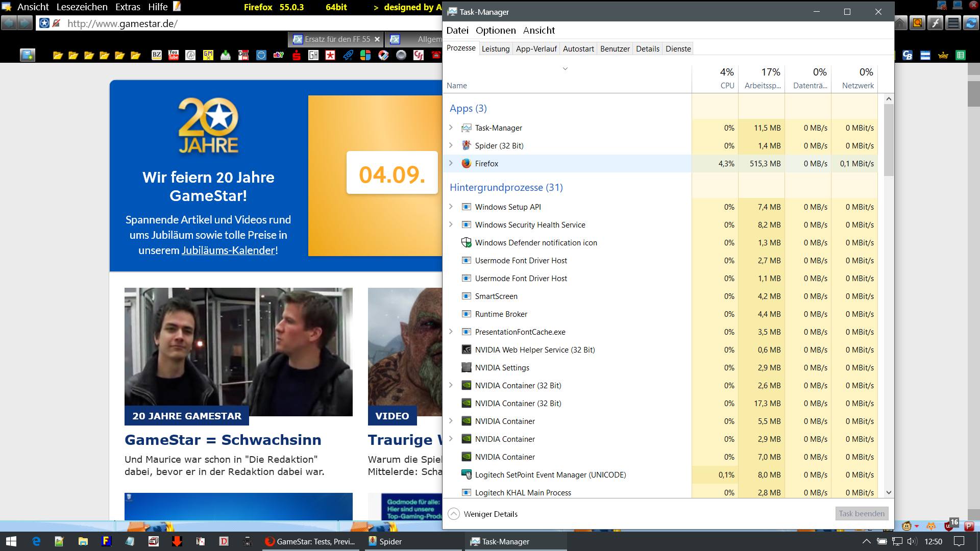This screenshot has width=980, height=551.
Task: Open File Explorer from the taskbar
Action: [x=83, y=541]
